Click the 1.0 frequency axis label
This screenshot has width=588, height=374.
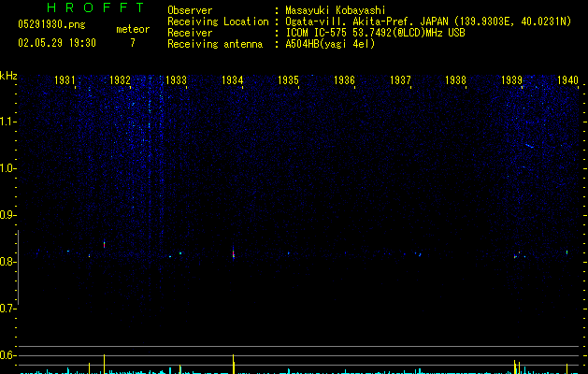[x=8, y=168]
